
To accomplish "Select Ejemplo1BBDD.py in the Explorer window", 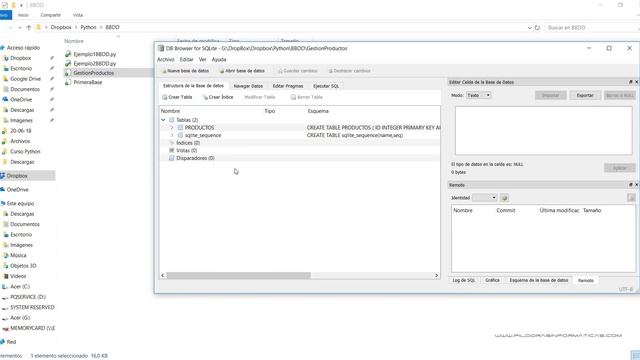I will tap(95, 54).
